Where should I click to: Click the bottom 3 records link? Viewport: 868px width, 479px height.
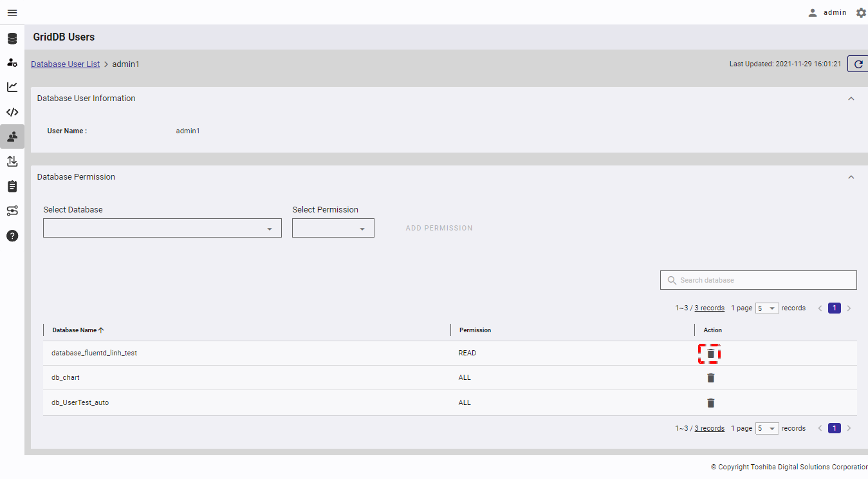(x=709, y=429)
